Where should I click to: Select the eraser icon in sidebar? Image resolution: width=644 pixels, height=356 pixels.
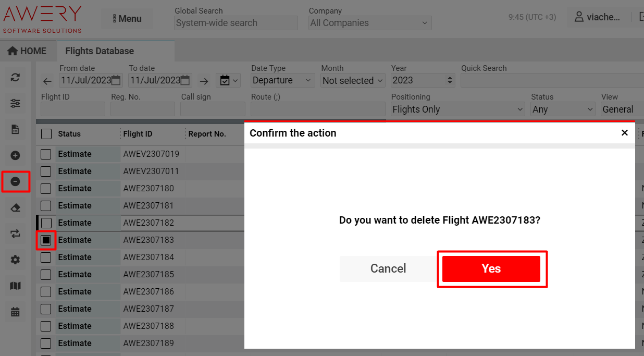click(15, 208)
